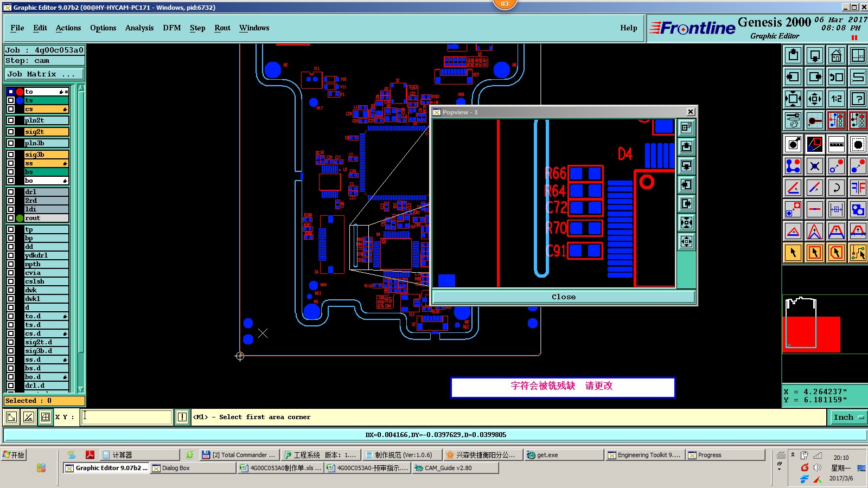This screenshot has width=868, height=488.
Task: Toggle the grid snap button beside XY
Action: [x=46, y=417]
